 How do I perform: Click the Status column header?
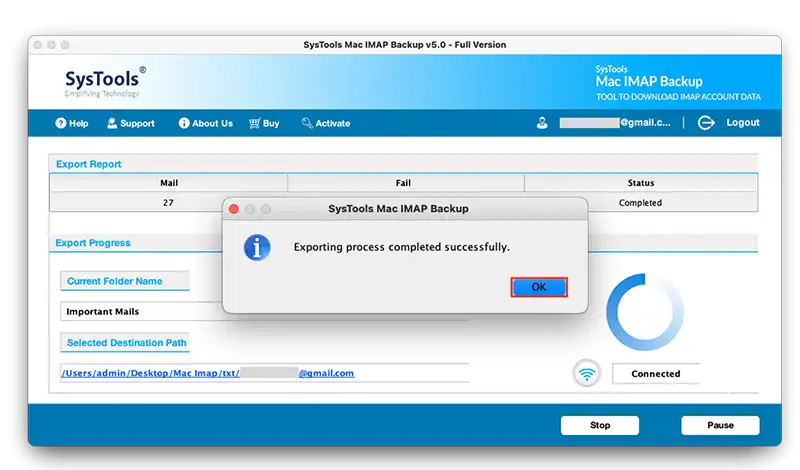coord(641,183)
